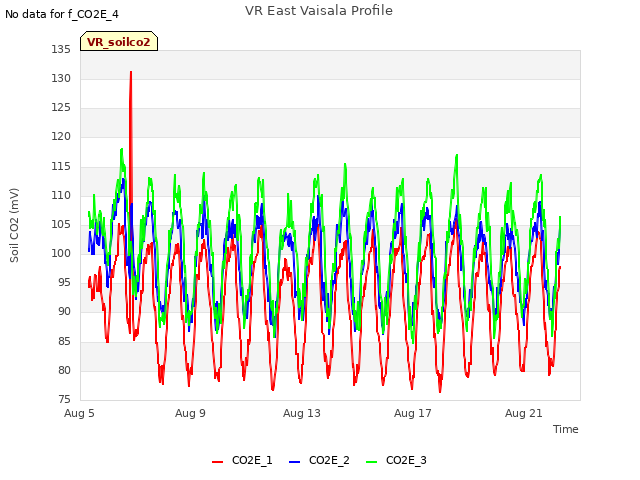640x480 pixels.
Task: Click the 75 y-axis tick label
Action: click(64, 399)
